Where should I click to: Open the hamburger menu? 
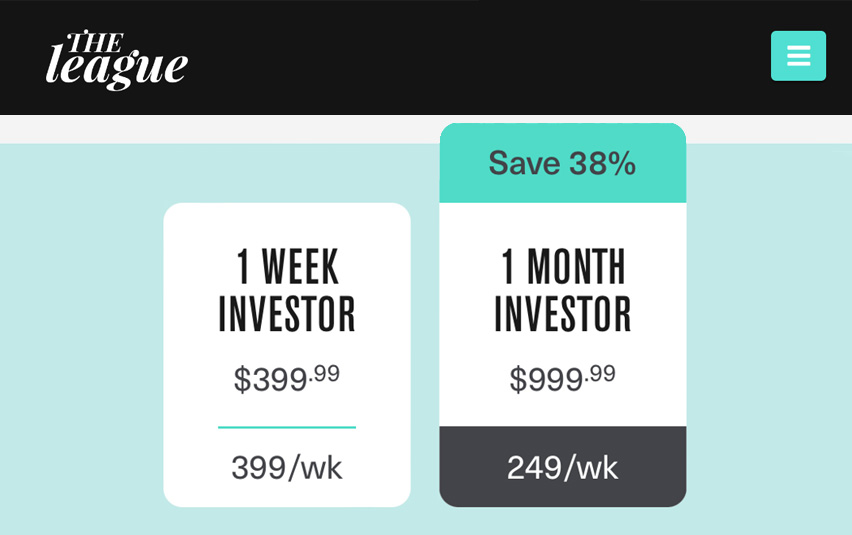798,56
